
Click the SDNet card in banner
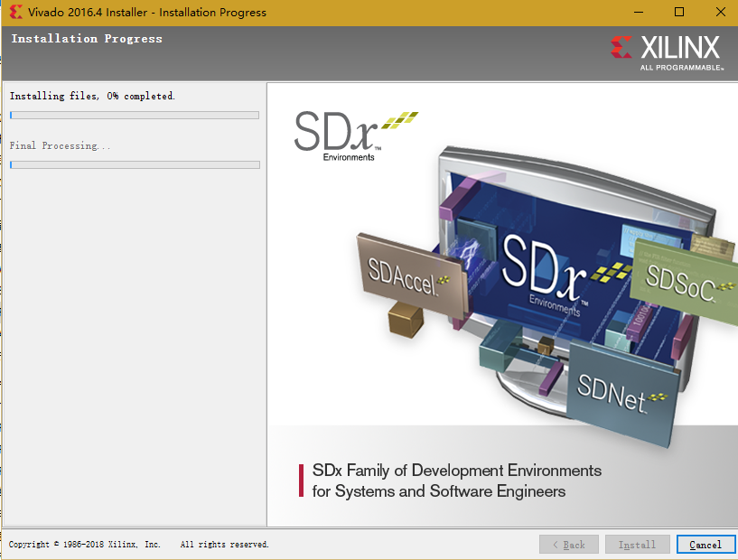pyautogui.click(x=622, y=393)
